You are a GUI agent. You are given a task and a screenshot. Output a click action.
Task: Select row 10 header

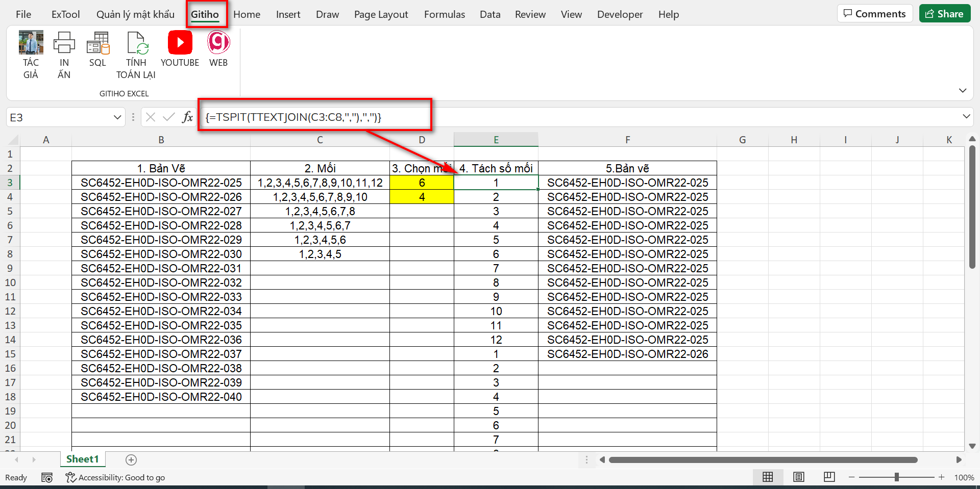[x=10, y=282]
